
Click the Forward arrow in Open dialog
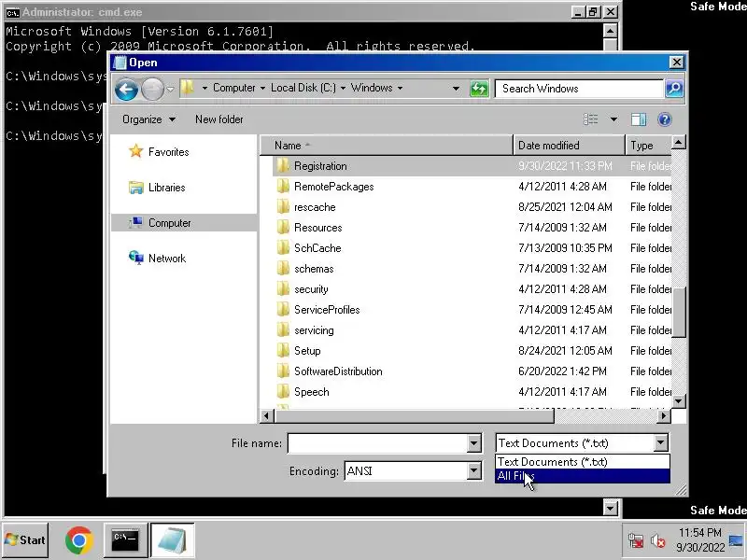tap(152, 89)
